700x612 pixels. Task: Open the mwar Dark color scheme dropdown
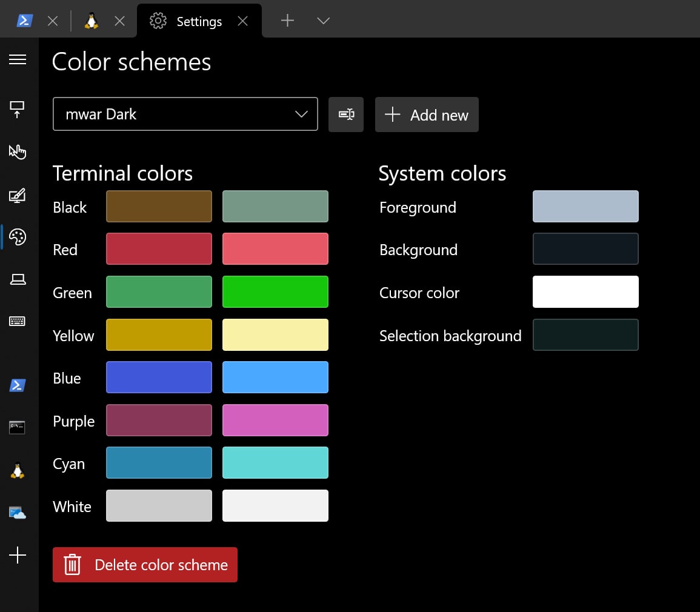[x=185, y=114]
